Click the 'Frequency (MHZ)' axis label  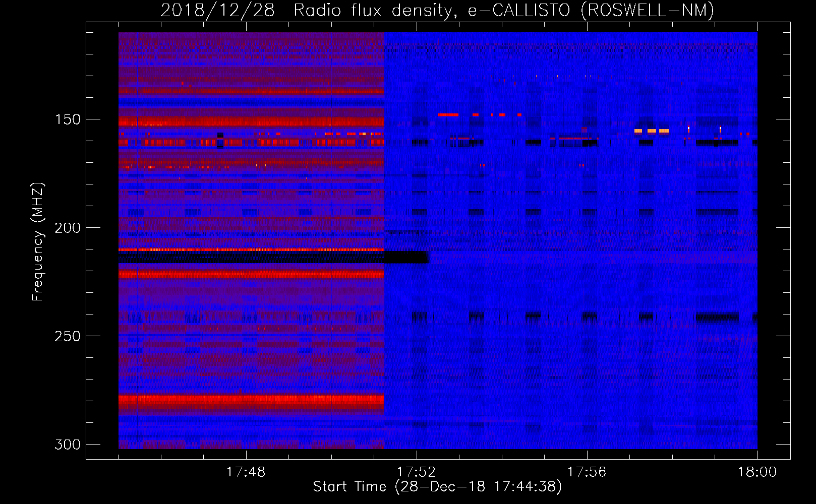pyautogui.click(x=38, y=242)
